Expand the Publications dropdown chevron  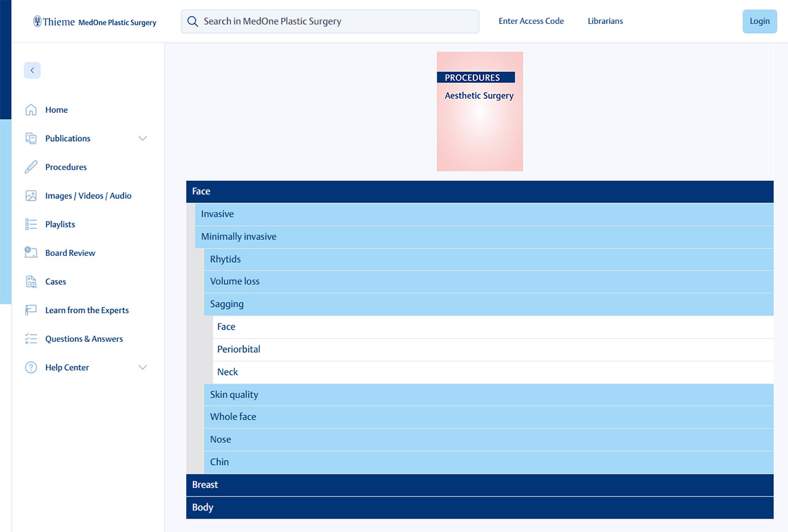(142, 138)
